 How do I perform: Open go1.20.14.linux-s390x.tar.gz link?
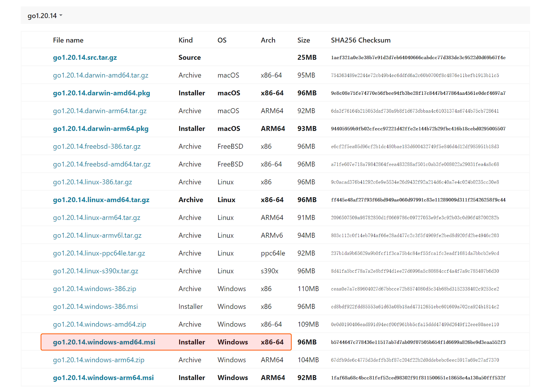click(x=95, y=271)
